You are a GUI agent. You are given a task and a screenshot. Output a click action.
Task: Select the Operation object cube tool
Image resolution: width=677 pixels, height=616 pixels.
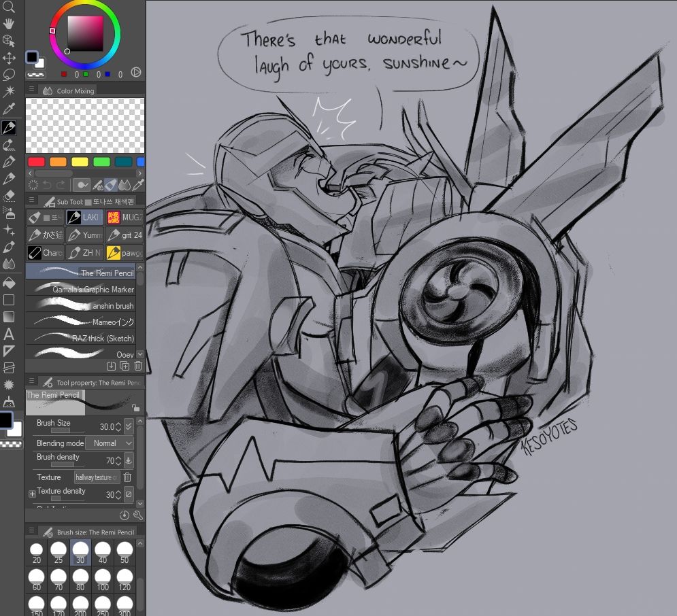point(9,41)
